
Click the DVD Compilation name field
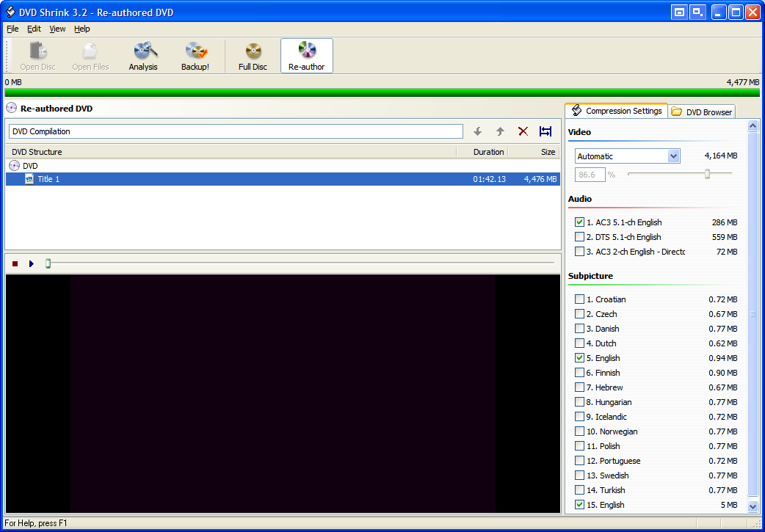235,131
